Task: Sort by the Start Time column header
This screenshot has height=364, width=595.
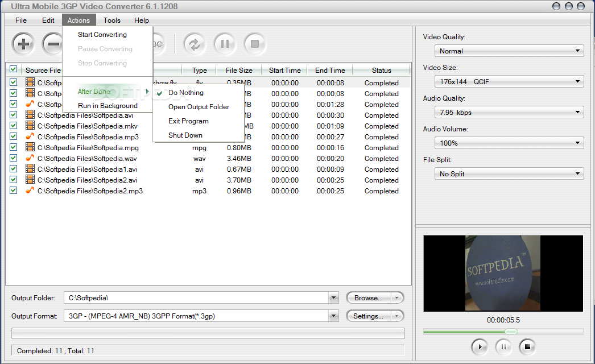Action: [284, 70]
